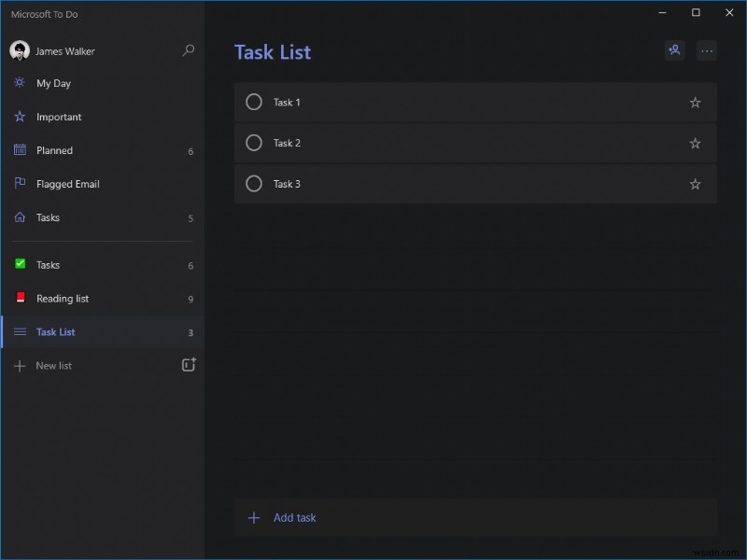Image resolution: width=747 pixels, height=560 pixels.
Task: Star Task 1 as important
Action: (x=695, y=103)
